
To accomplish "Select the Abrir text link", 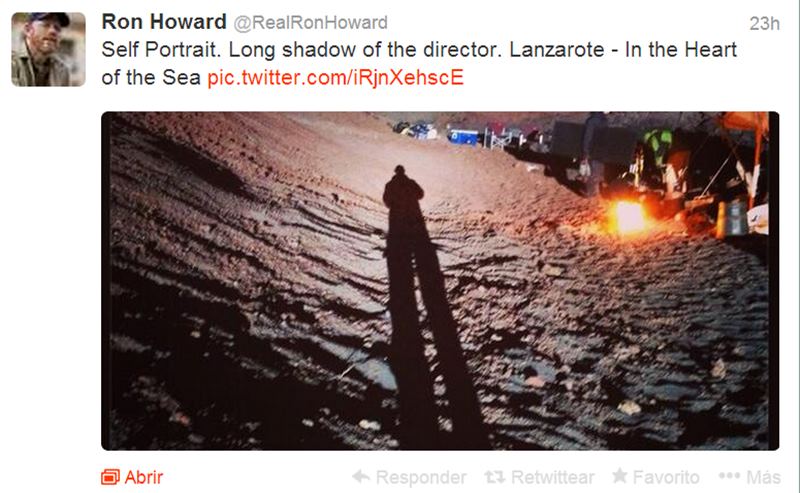I will point(143,477).
